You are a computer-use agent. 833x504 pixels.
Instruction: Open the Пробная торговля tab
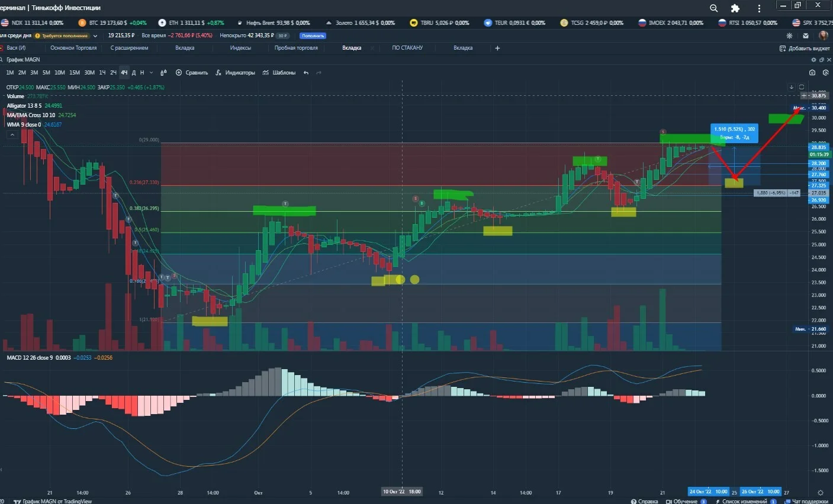pyautogui.click(x=296, y=48)
